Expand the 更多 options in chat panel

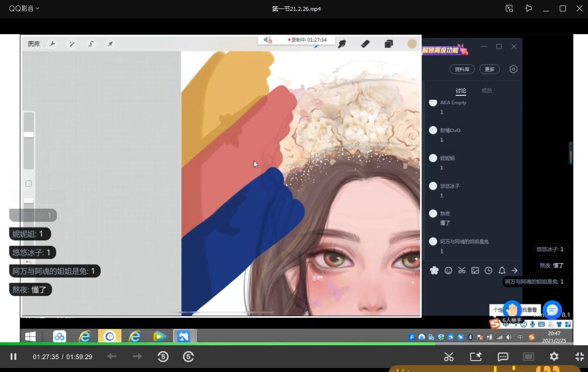490,69
